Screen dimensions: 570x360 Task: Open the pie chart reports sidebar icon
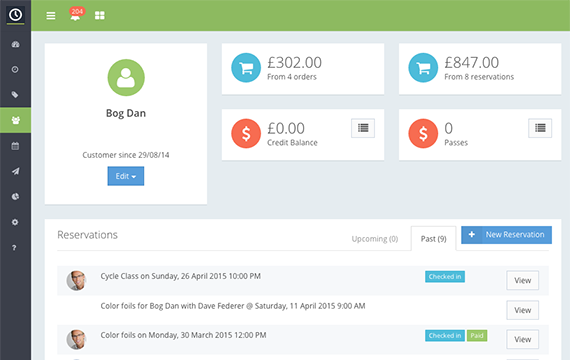[x=15, y=196]
